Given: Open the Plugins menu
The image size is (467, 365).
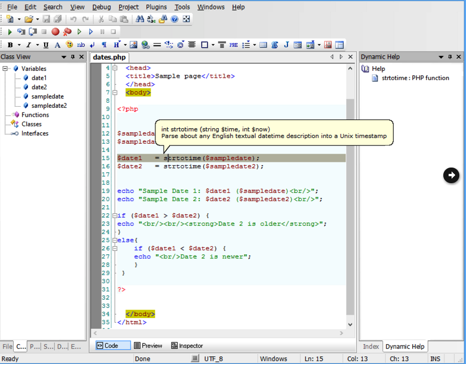Looking at the screenshot, I should point(156,7).
